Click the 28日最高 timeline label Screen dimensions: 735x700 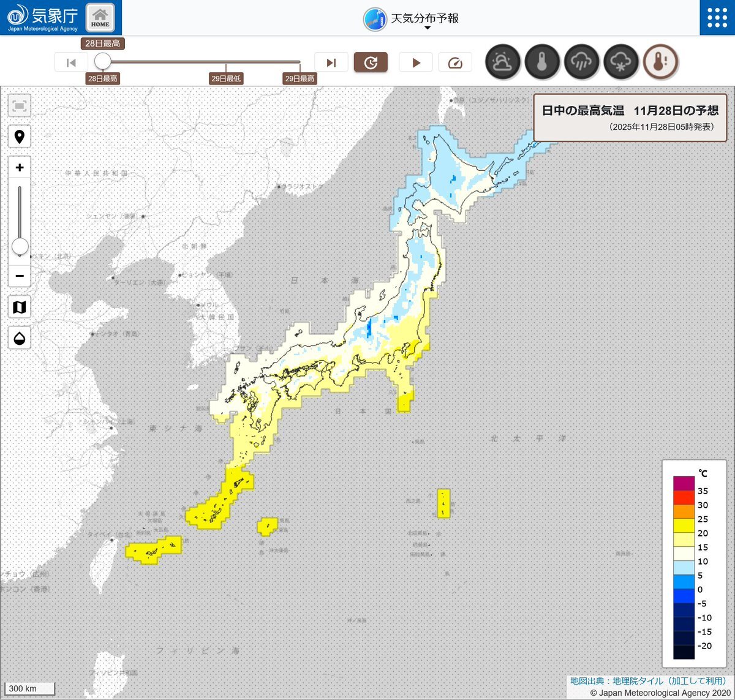point(103,78)
